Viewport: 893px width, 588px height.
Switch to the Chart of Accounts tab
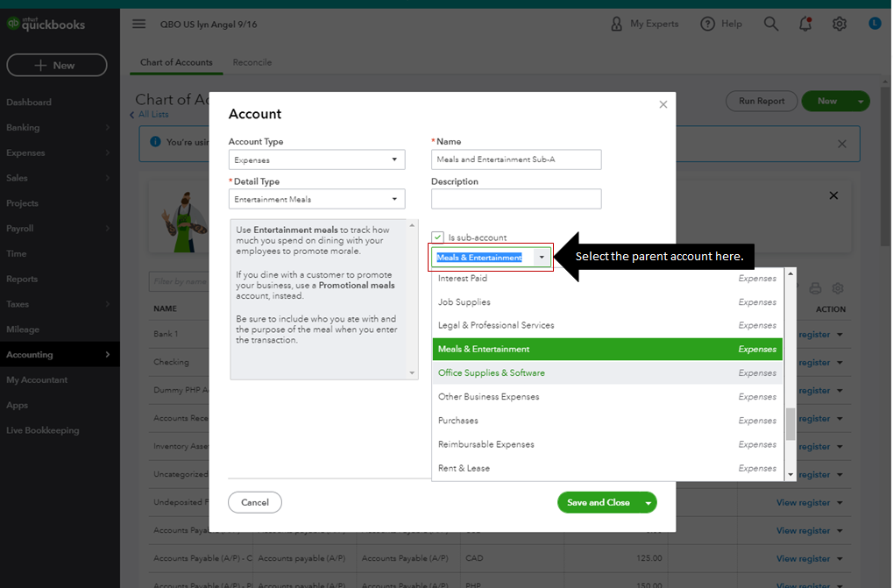[176, 62]
